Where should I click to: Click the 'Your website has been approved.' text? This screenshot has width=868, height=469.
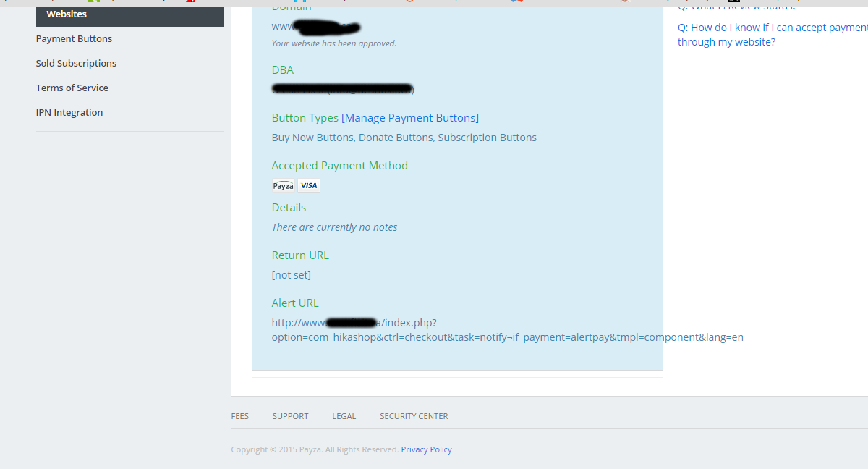pyautogui.click(x=334, y=43)
